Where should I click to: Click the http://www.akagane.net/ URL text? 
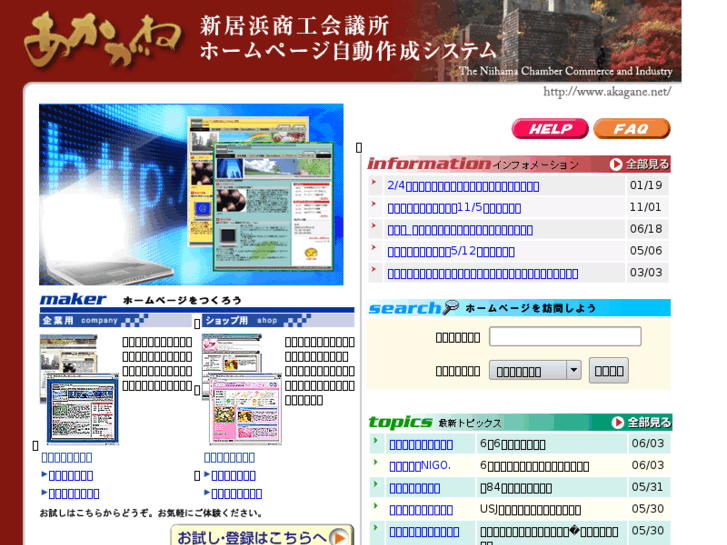[607, 91]
